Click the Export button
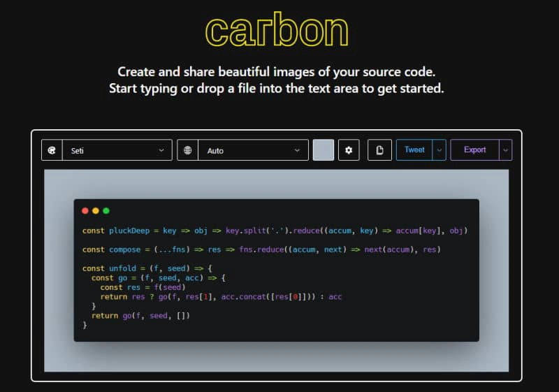559x392 pixels. [475, 150]
